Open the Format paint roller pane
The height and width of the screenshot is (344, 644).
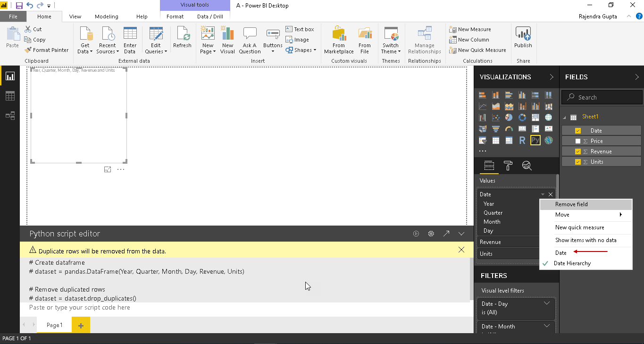[x=508, y=166]
